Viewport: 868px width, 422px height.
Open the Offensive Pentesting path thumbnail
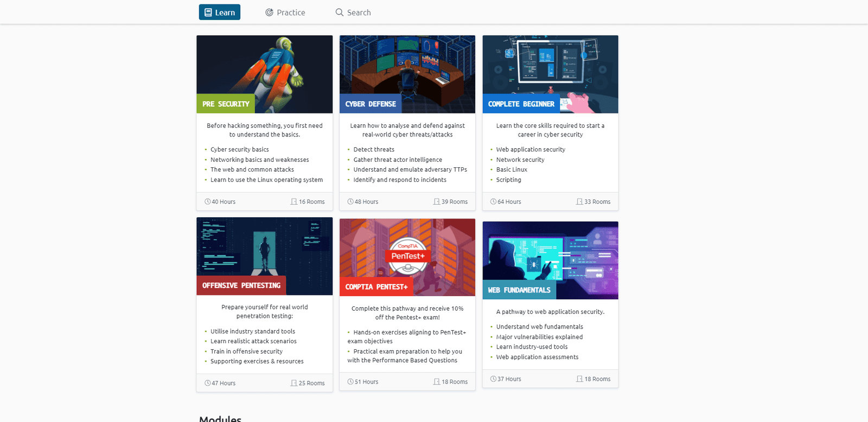265,256
